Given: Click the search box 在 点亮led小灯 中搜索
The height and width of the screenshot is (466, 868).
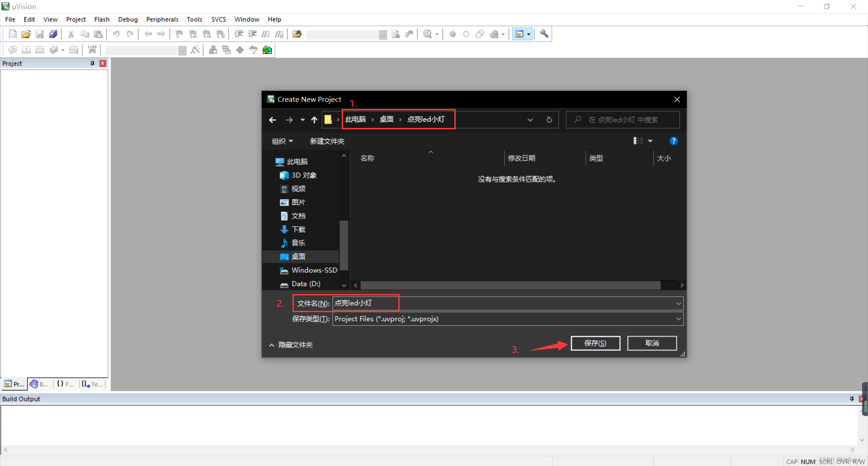Looking at the screenshot, I should 623,120.
